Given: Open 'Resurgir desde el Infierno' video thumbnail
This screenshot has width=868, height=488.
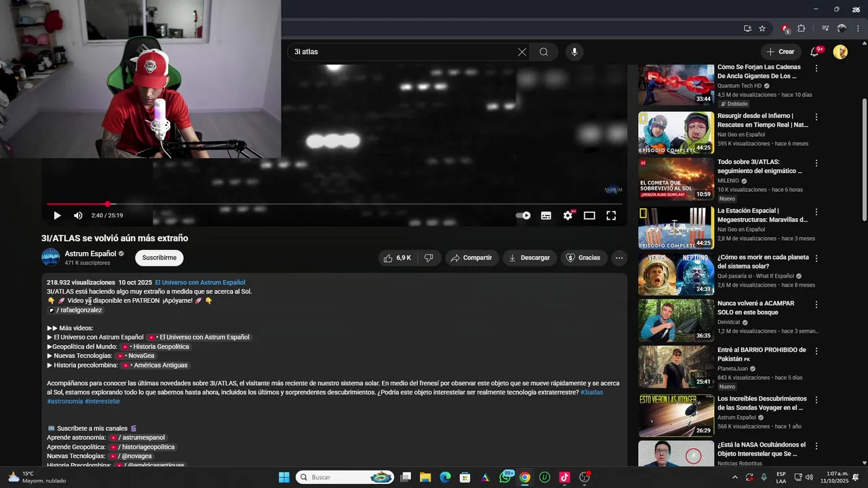Looking at the screenshot, I should (676, 133).
